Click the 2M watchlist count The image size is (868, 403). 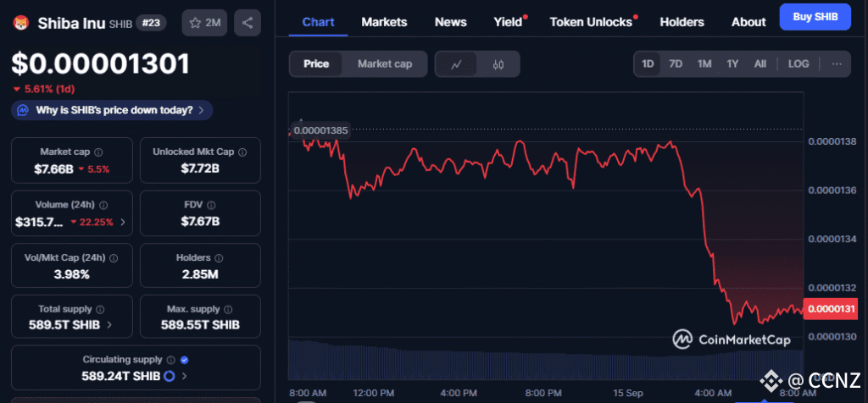[213, 23]
